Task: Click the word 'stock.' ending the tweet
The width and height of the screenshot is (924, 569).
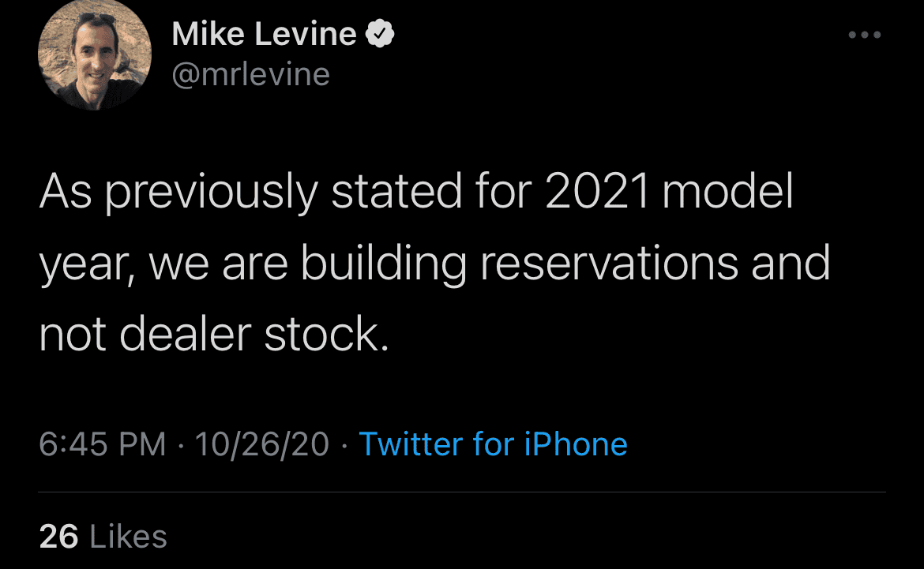Action: click(x=327, y=334)
